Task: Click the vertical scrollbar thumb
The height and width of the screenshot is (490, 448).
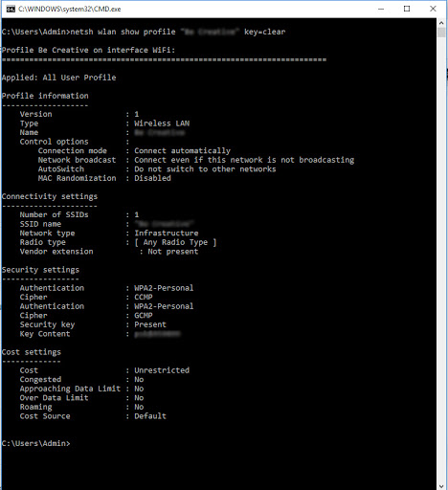Action: coord(441,33)
